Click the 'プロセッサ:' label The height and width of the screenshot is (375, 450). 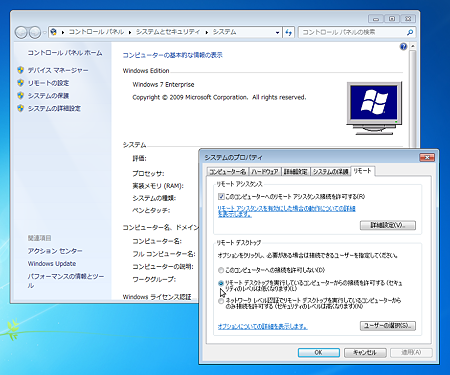coord(148,173)
